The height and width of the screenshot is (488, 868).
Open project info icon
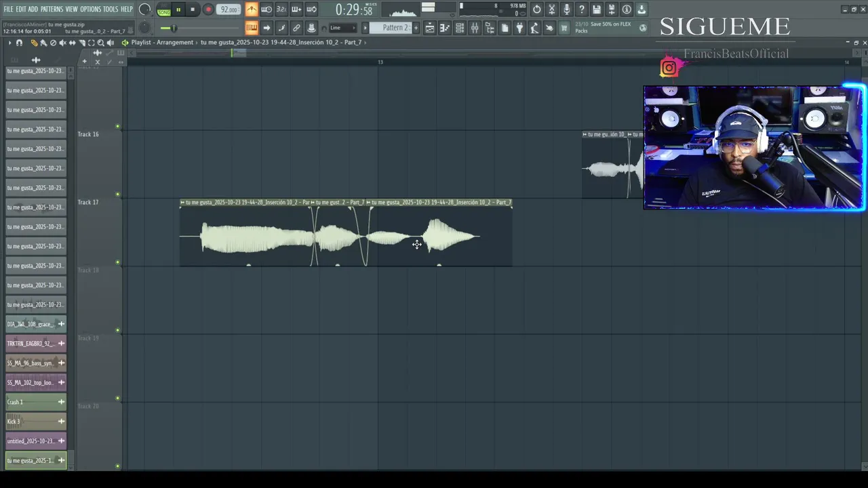point(627,9)
